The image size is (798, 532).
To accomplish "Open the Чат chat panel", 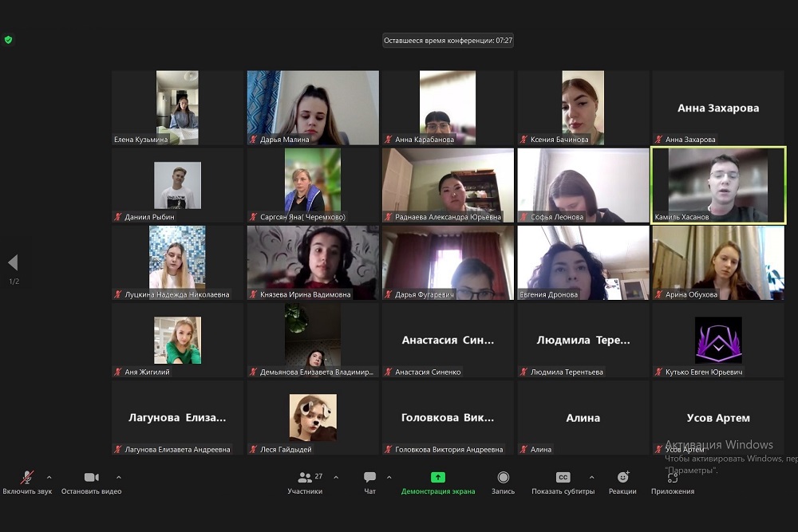I will click(369, 478).
